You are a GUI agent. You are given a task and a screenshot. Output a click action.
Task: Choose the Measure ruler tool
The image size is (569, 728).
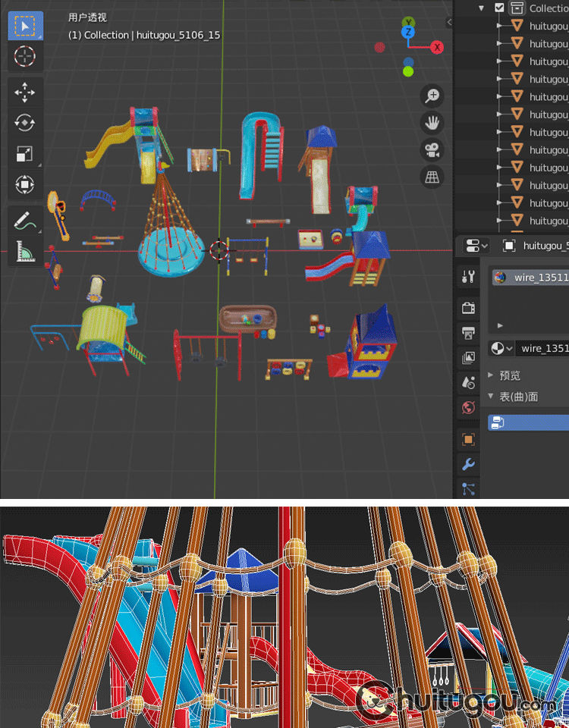(25, 252)
